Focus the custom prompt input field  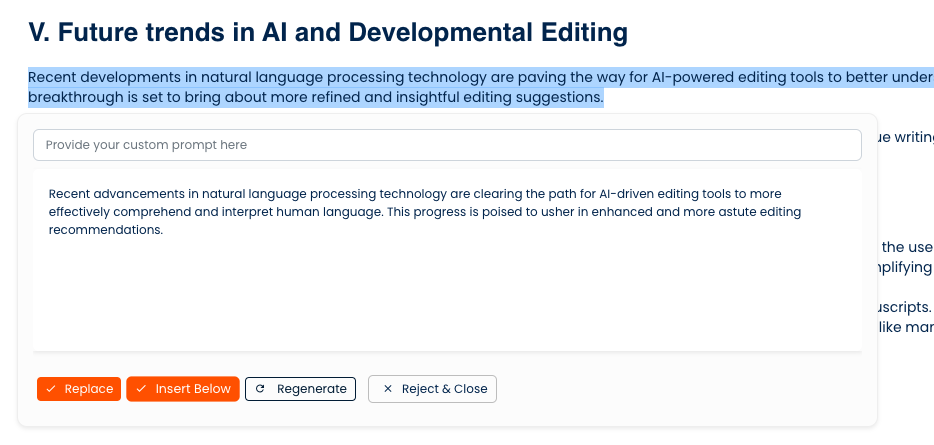coord(447,145)
